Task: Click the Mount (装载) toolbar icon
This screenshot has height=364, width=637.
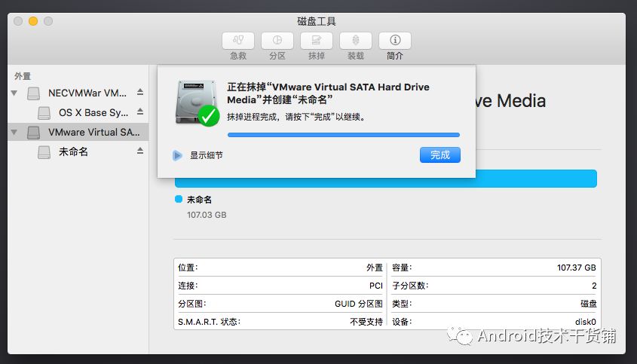Action: 356,41
